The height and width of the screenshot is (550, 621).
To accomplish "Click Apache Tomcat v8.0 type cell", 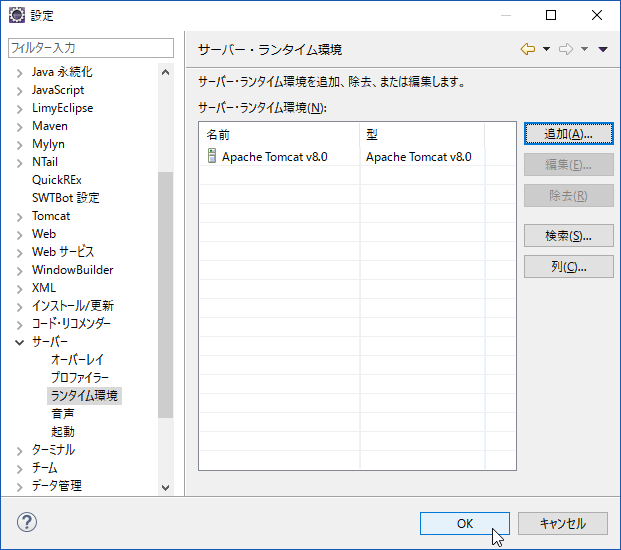I will coord(419,157).
